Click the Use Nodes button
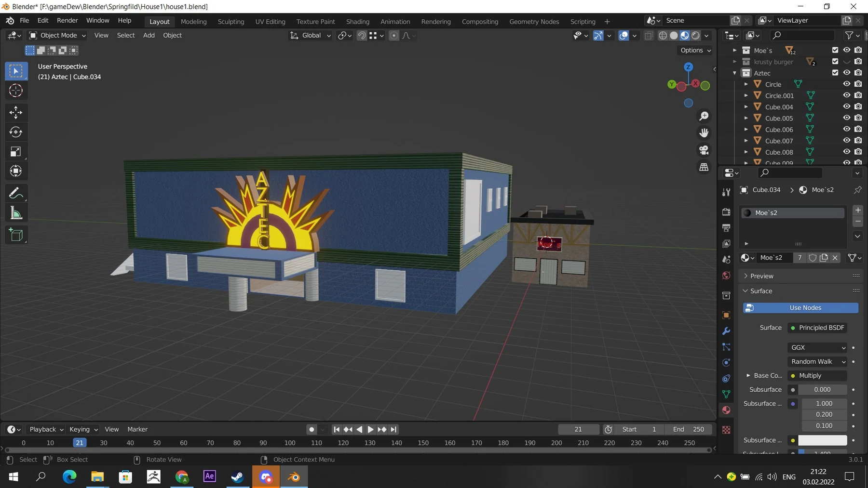This screenshot has width=868, height=488. coord(800,308)
